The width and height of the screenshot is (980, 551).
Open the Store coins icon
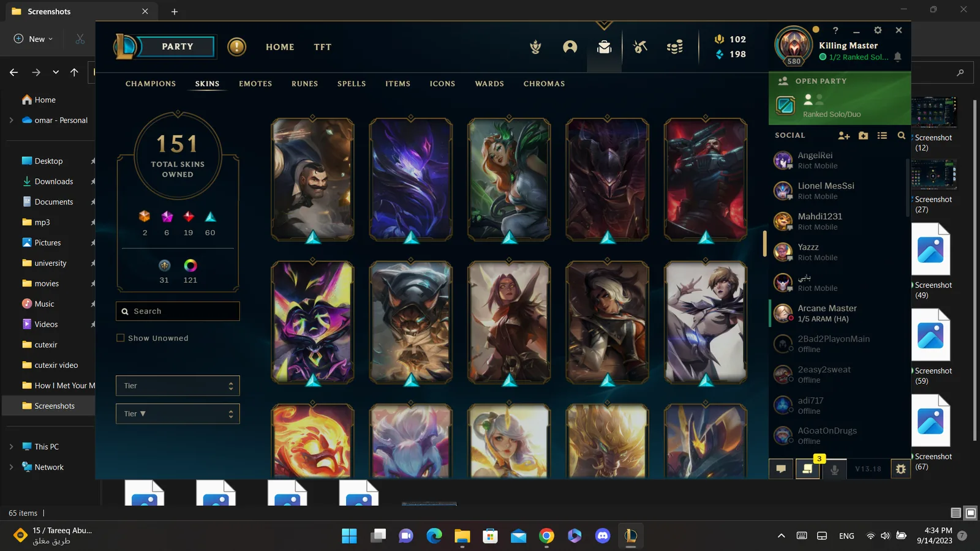pyautogui.click(x=674, y=47)
